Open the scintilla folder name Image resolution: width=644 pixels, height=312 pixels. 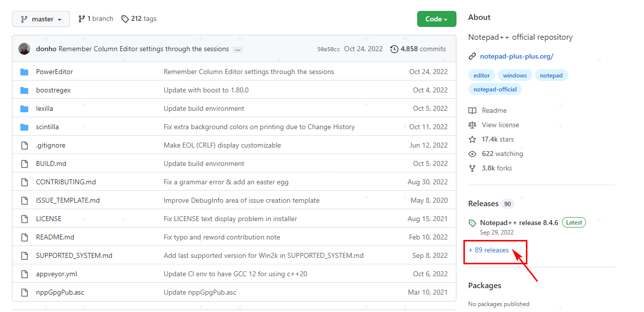(47, 127)
